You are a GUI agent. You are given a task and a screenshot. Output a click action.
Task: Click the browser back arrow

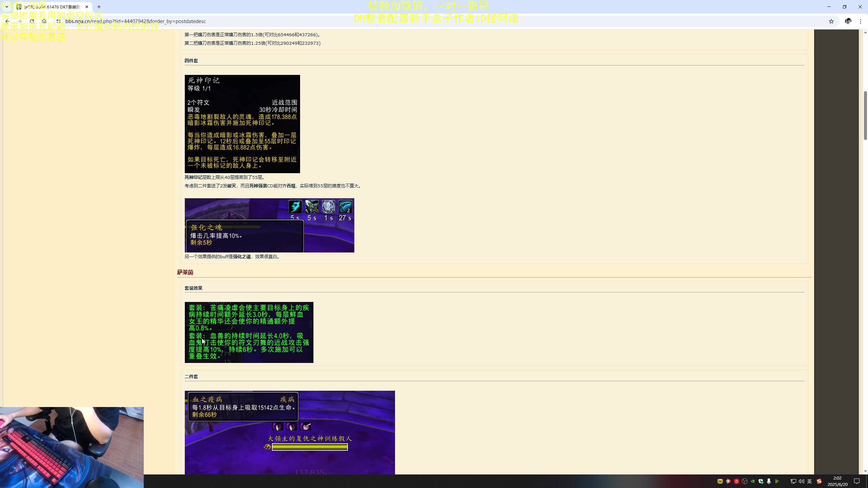[x=7, y=21]
